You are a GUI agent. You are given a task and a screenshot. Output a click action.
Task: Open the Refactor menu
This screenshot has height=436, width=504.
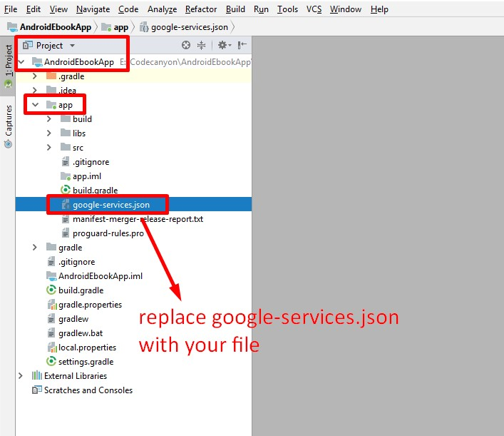201,9
